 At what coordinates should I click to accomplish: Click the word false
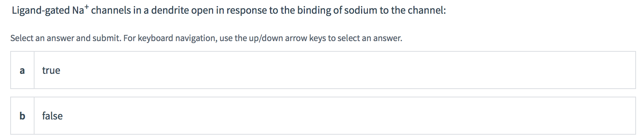52,116
